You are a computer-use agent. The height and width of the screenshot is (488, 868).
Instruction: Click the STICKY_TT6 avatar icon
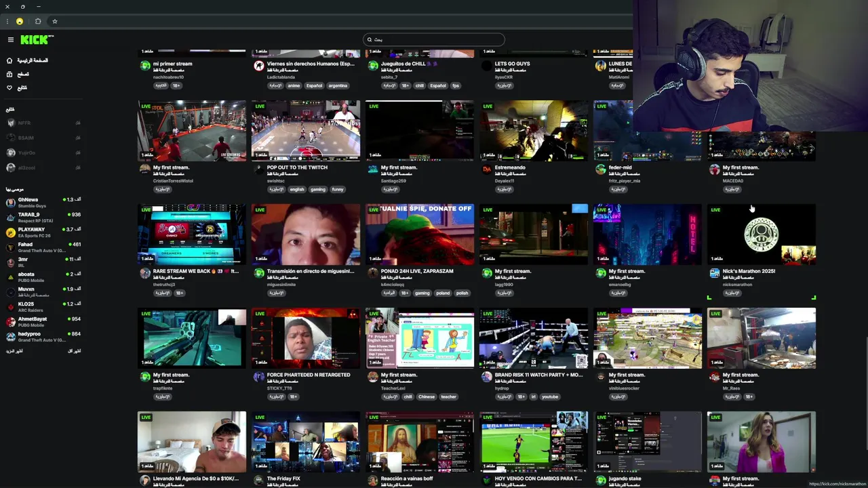click(259, 377)
